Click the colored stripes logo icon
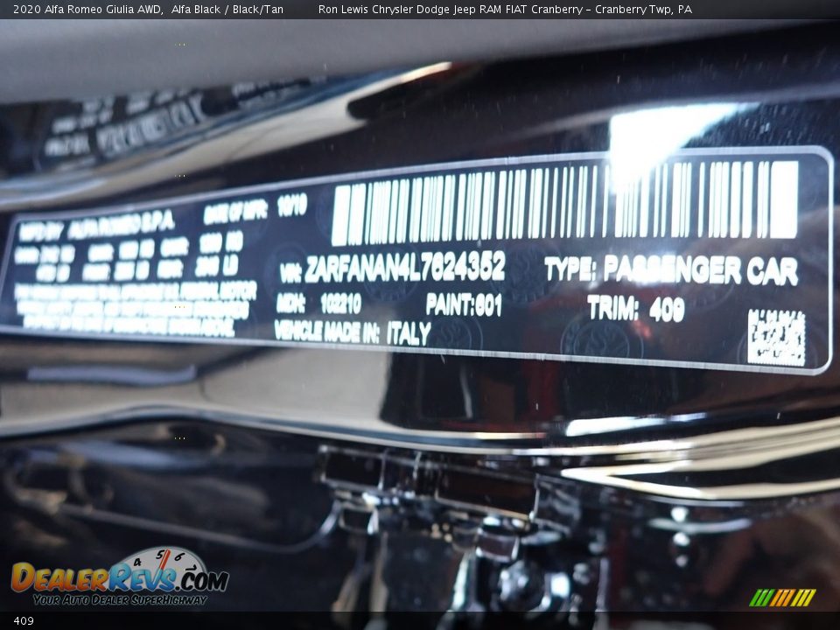Screen dimensions: 840x630 [x=782, y=598]
